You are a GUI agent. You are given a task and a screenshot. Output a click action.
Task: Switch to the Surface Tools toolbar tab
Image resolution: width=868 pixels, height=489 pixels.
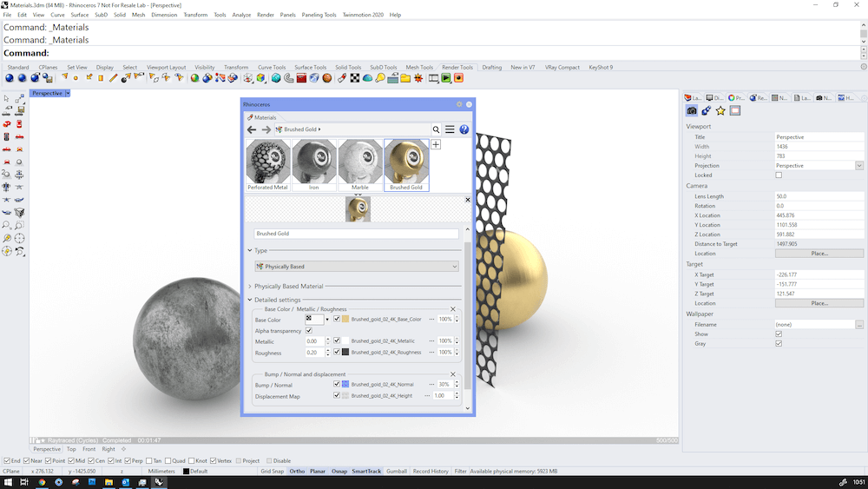pos(310,68)
